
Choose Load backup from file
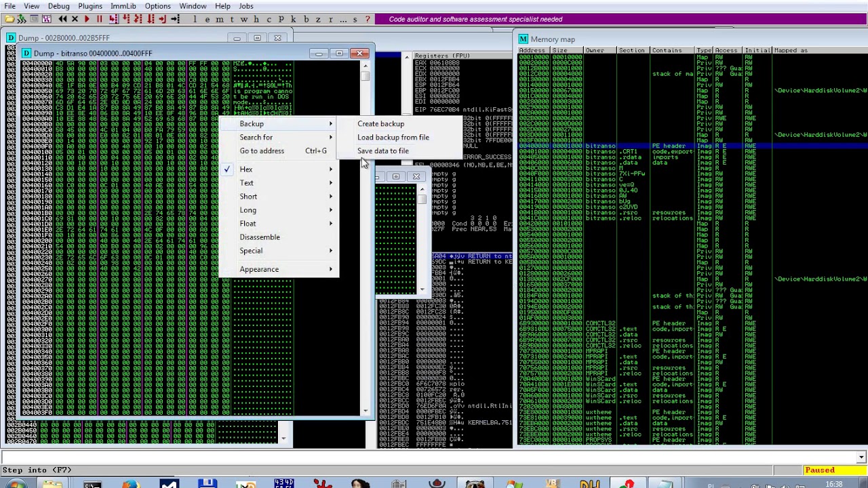(393, 138)
